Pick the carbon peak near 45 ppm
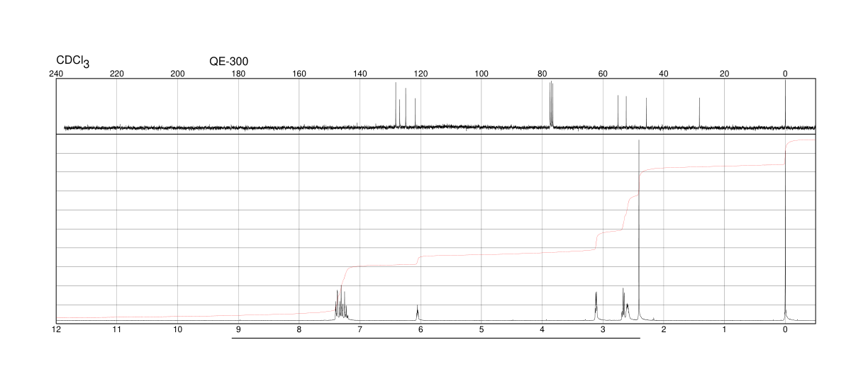This screenshot has height=374, width=868. point(646,113)
